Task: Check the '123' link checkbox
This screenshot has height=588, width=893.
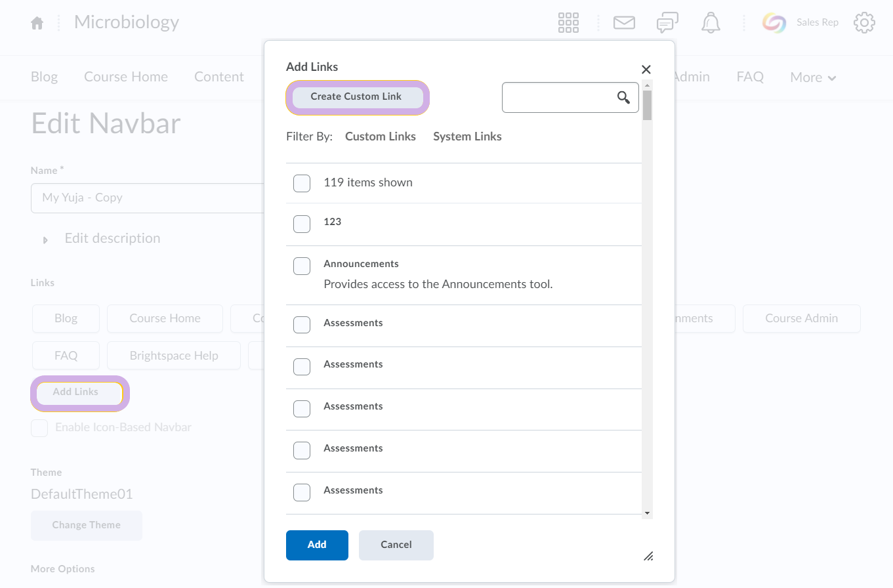Action: [302, 224]
